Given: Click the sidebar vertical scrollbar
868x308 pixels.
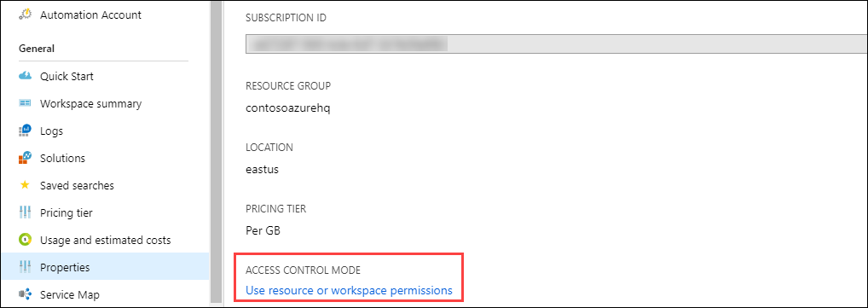Looking at the screenshot, I should pos(216,154).
